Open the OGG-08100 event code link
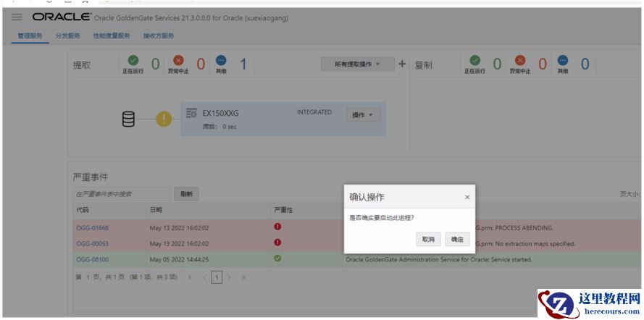 coord(93,260)
